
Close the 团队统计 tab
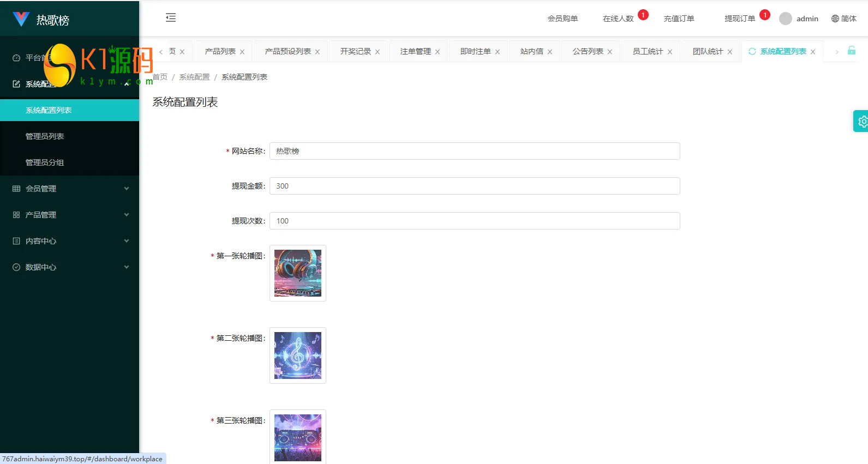[x=730, y=52]
